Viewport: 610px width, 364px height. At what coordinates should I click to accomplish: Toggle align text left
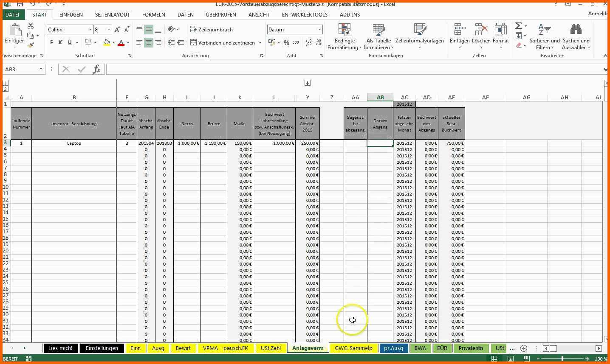pos(139,42)
